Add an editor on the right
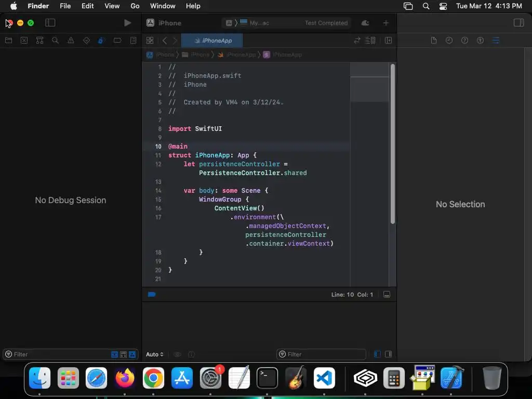The image size is (532, 399). pos(389,41)
